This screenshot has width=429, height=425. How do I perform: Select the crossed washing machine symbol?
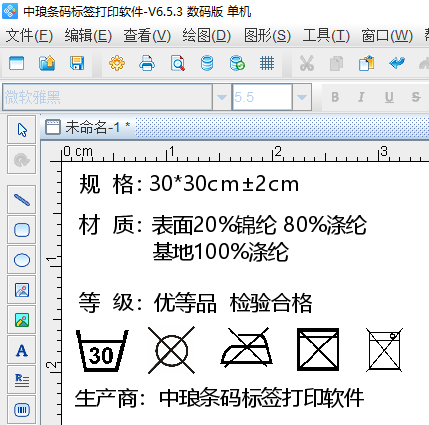point(384,350)
